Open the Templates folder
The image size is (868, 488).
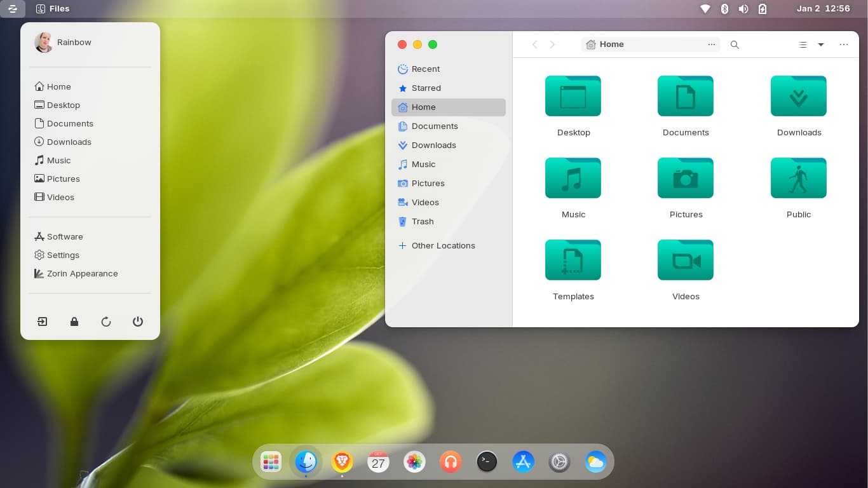tap(573, 261)
